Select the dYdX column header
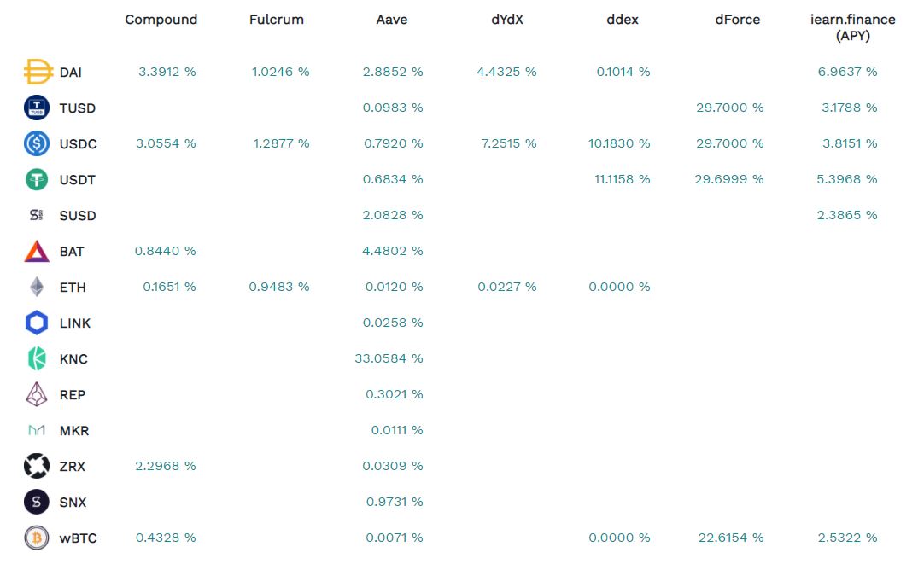This screenshot has height=570, width=924. pyautogui.click(x=507, y=20)
